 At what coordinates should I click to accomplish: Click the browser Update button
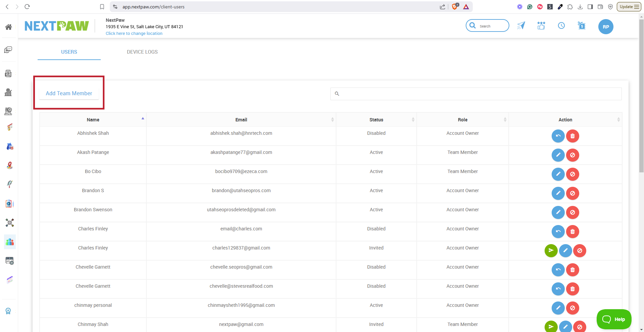click(629, 7)
